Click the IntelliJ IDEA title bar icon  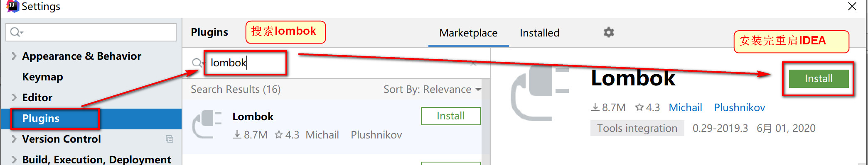click(12, 6)
